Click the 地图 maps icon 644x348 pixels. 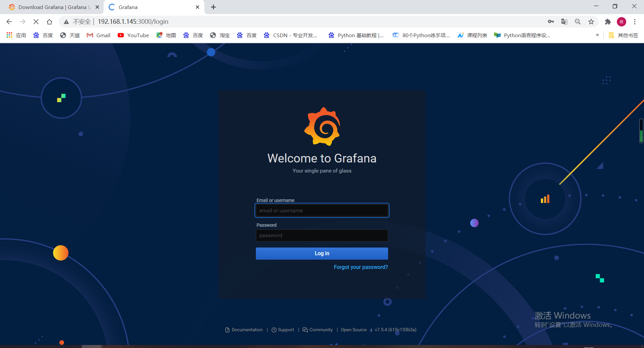coord(159,35)
